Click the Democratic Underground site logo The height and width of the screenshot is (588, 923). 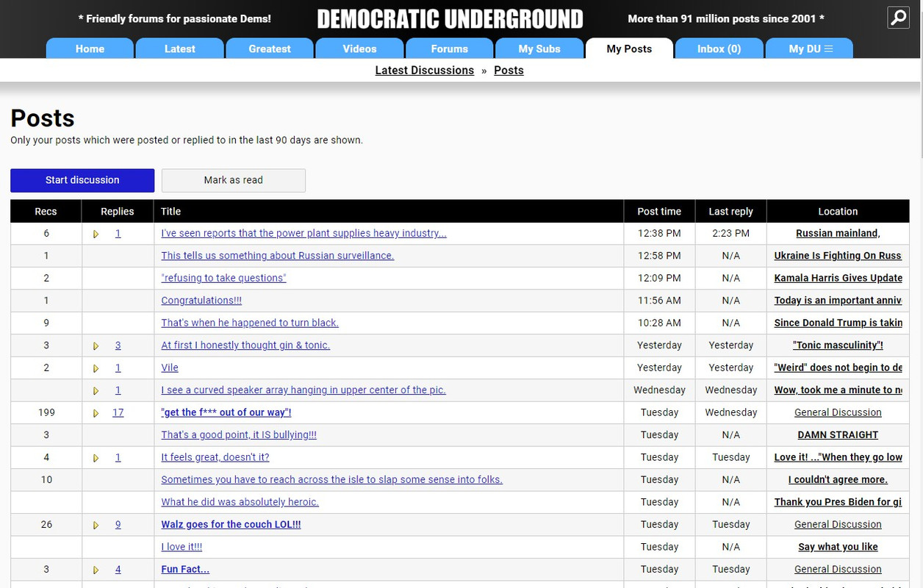tap(450, 19)
